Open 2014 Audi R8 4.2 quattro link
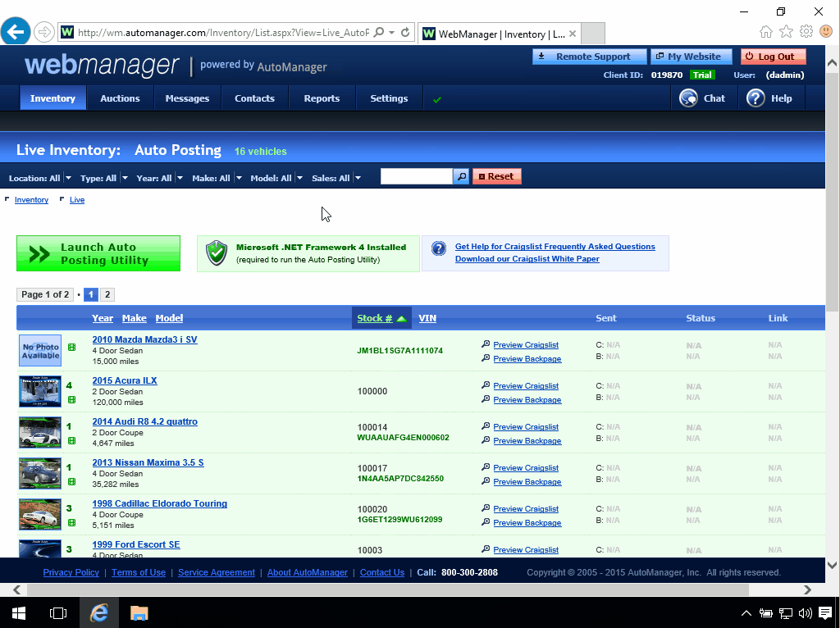 [x=144, y=421]
